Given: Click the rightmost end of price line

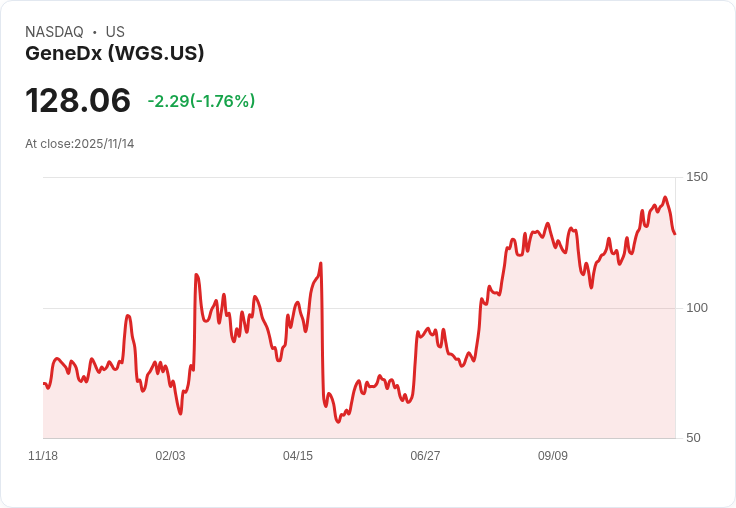Looking at the screenshot, I should click(675, 234).
